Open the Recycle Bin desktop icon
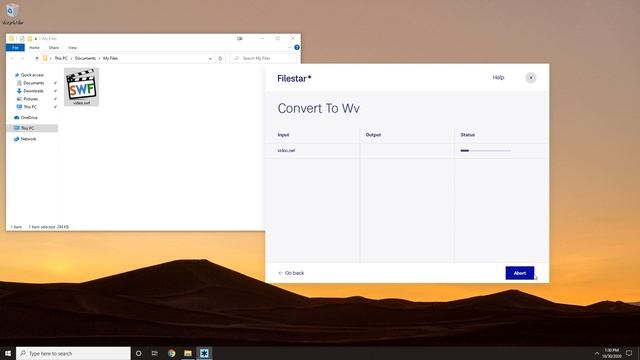The width and height of the screenshot is (640, 360). click(x=12, y=13)
